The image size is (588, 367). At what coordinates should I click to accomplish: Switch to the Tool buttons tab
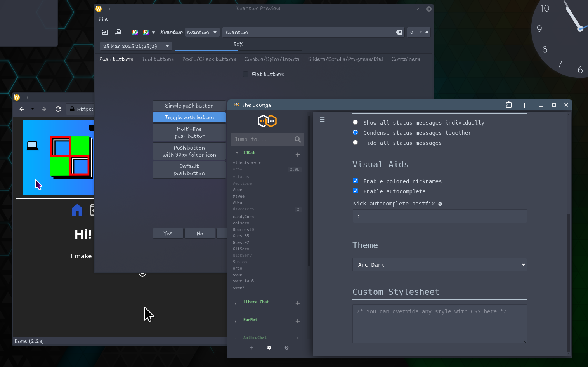coord(158,59)
